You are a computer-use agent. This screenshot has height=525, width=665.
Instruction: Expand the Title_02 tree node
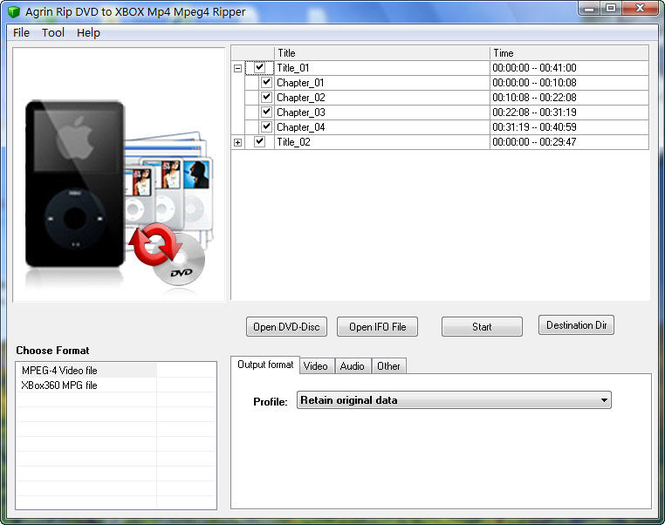(238, 142)
